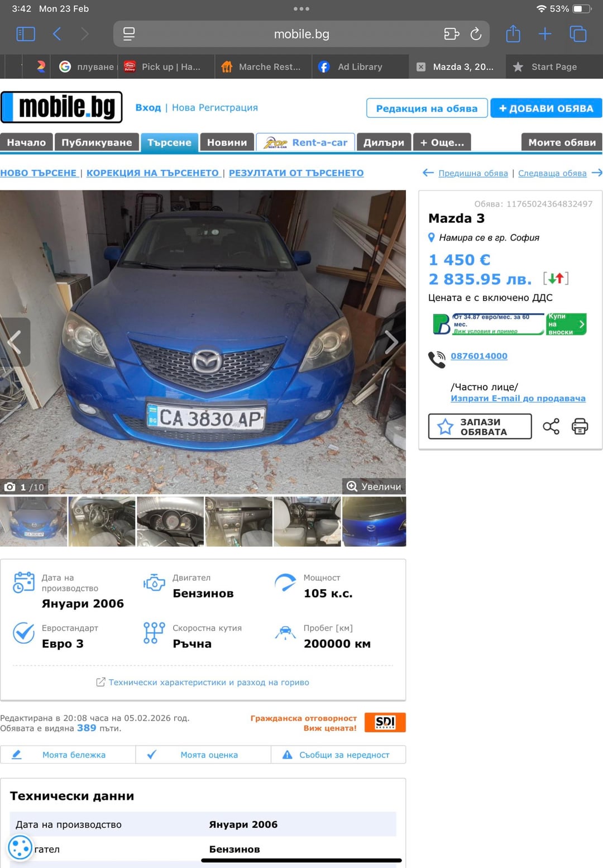Screen dimensions: 603x868
Task: Open the Safari sidebar panel
Action: [x=26, y=34]
